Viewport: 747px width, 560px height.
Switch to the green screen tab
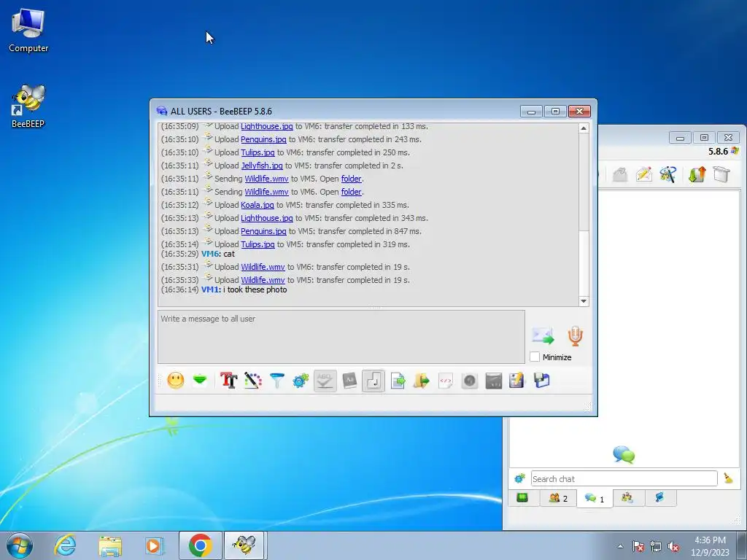pyautogui.click(x=522, y=498)
